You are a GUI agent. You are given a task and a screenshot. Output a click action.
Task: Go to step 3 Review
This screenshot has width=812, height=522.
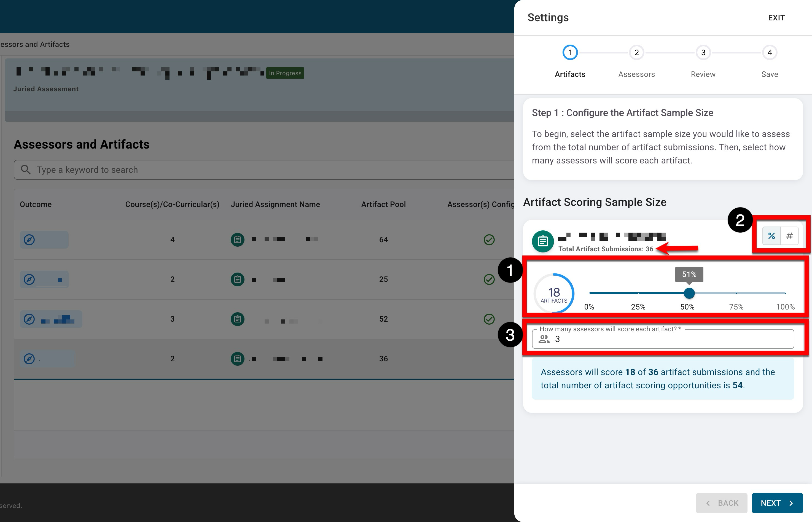(x=703, y=53)
